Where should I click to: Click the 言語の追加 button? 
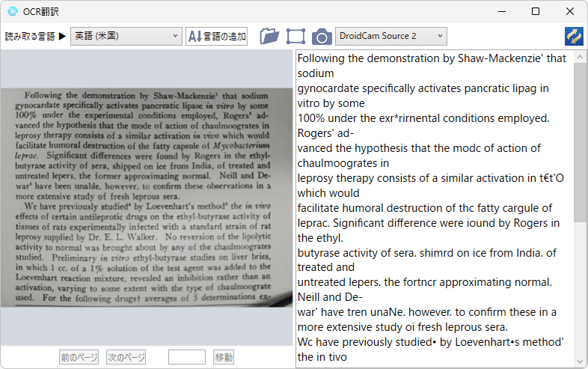[216, 36]
